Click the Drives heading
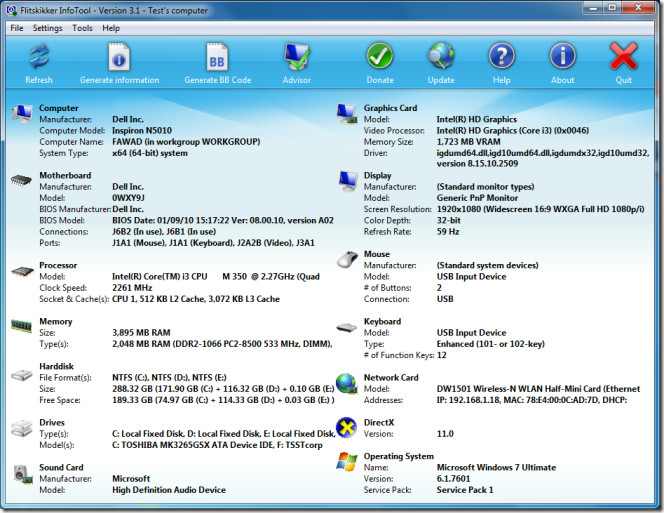The image size is (664, 513). pos(52,422)
